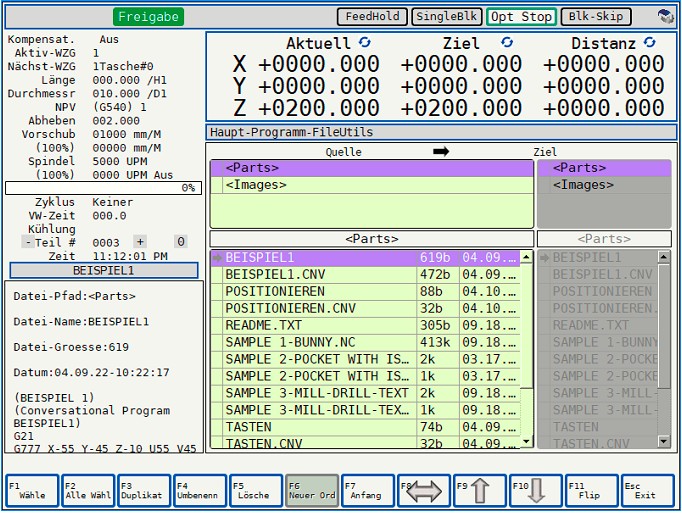Image resolution: width=682 pixels, height=513 pixels.
Task: Click Esc Exit softkey
Action: [648, 491]
